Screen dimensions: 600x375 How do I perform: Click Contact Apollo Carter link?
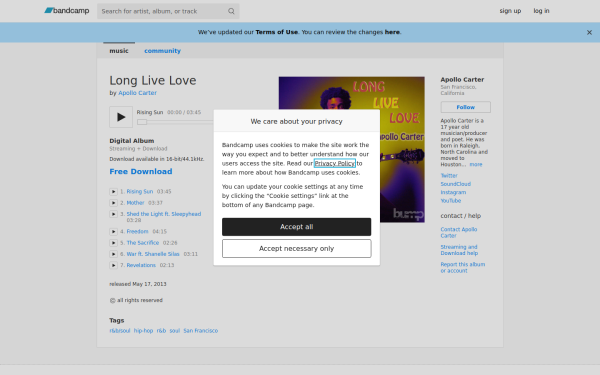459,233
